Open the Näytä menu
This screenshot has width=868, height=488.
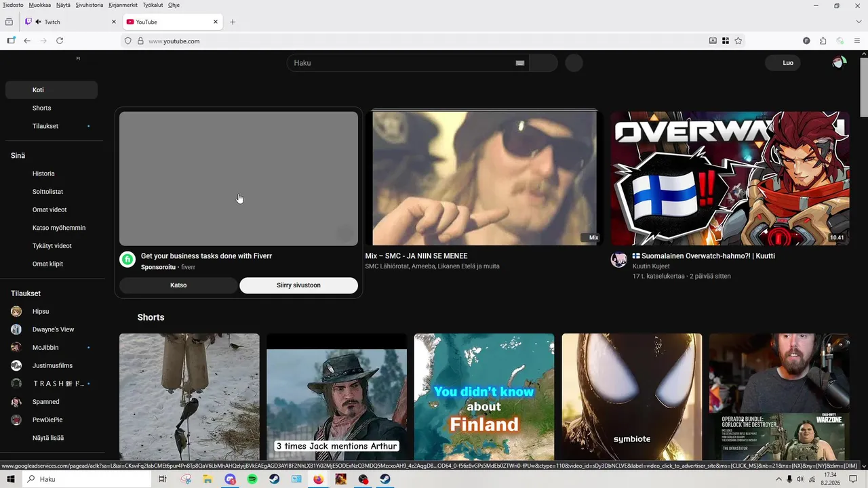point(63,5)
